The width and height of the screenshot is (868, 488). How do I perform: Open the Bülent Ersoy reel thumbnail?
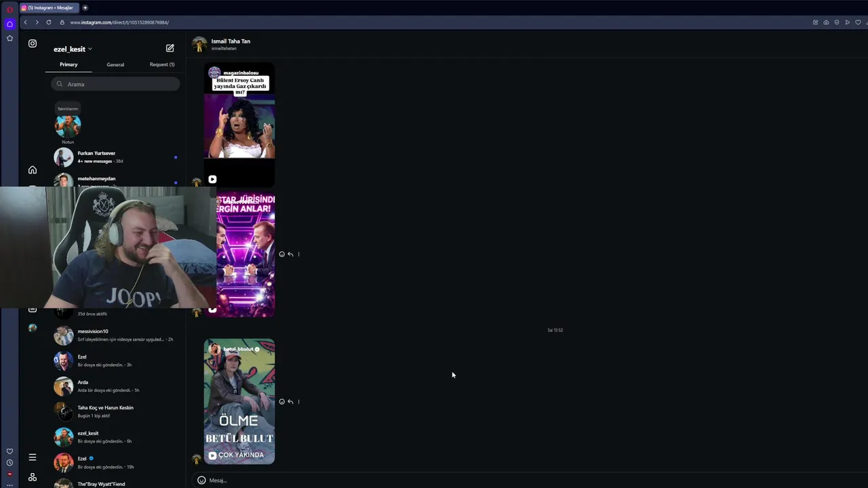click(239, 125)
